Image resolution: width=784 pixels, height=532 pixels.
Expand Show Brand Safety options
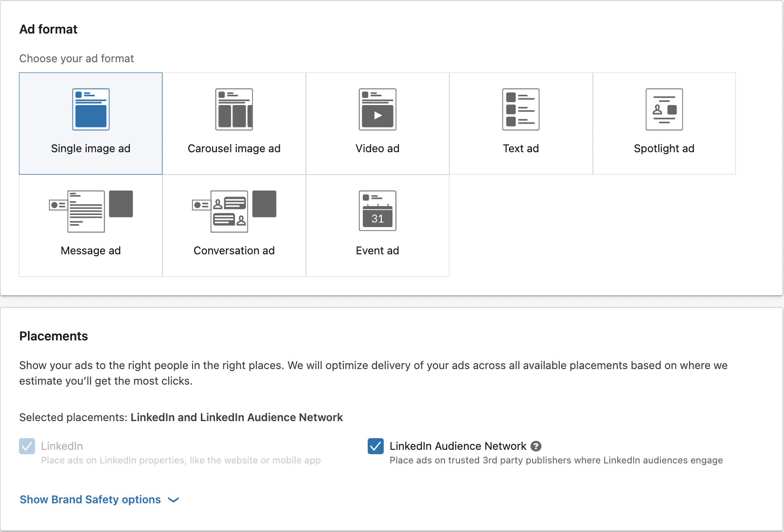point(90,499)
